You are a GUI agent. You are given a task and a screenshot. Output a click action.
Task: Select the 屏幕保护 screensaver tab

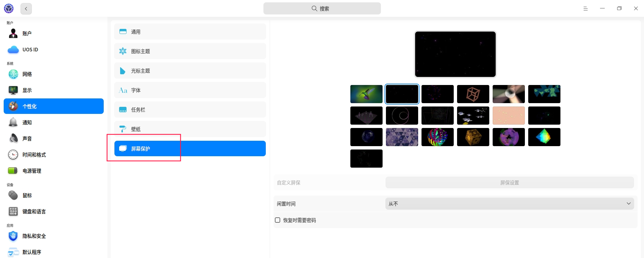pyautogui.click(x=190, y=148)
